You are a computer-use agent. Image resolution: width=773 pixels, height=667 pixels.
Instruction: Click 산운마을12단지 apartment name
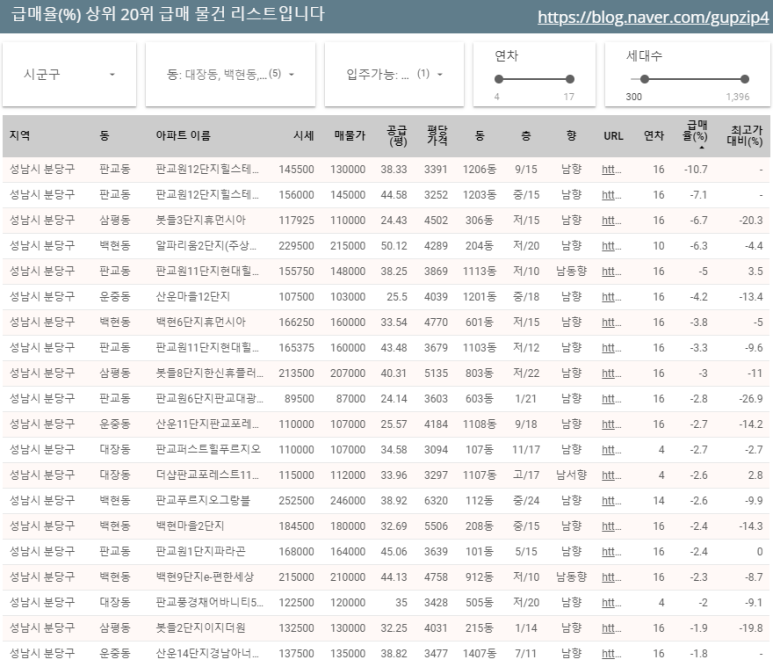pos(193,297)
